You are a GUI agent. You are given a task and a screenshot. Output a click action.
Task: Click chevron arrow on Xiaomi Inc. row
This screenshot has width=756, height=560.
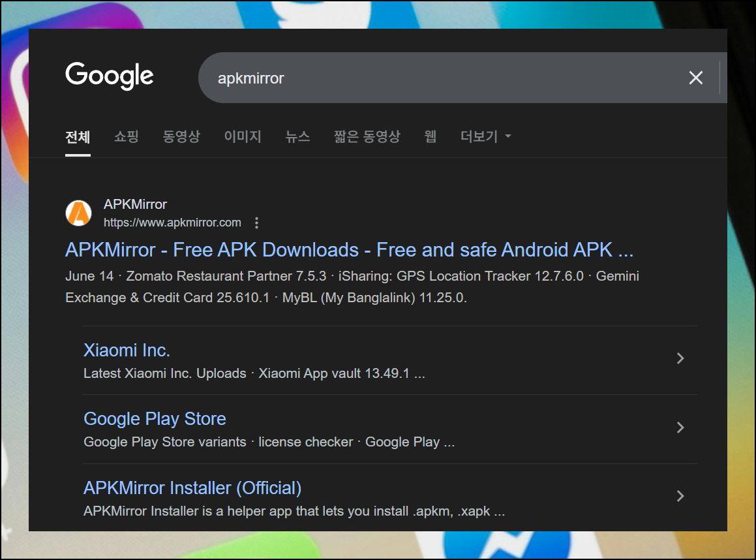pos(680,358)
